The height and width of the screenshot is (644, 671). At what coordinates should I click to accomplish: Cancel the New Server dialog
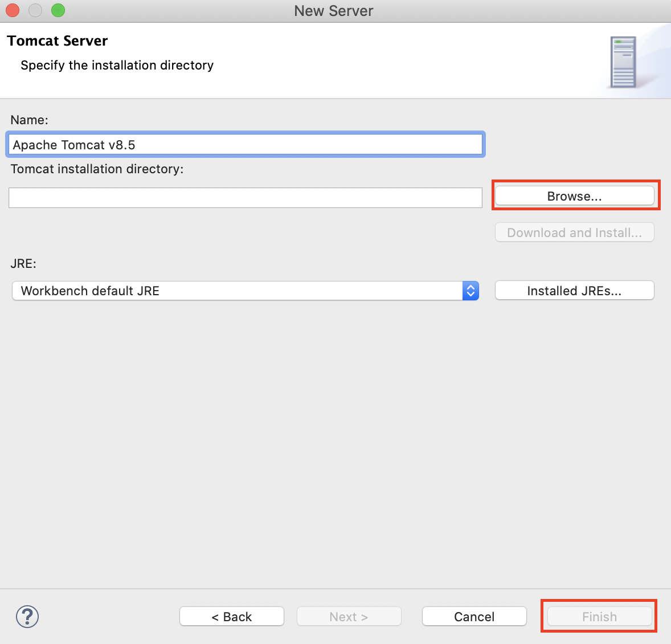(x=474, y=617)
